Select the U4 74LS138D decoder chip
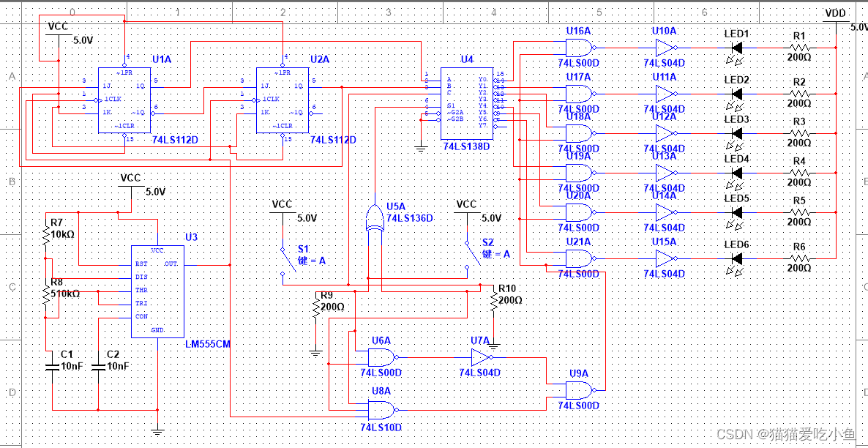The height and width of the screenshot is (448, 868). pos(467,103)
